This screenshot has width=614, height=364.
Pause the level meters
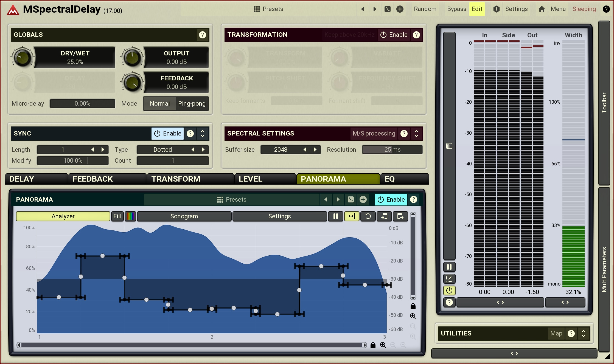pos(449,267)
